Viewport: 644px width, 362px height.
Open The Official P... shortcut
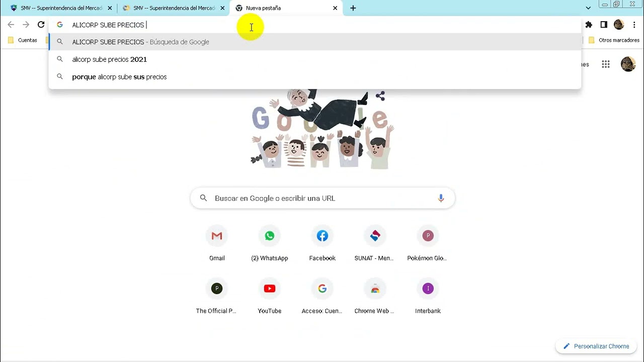click(217, 297)
